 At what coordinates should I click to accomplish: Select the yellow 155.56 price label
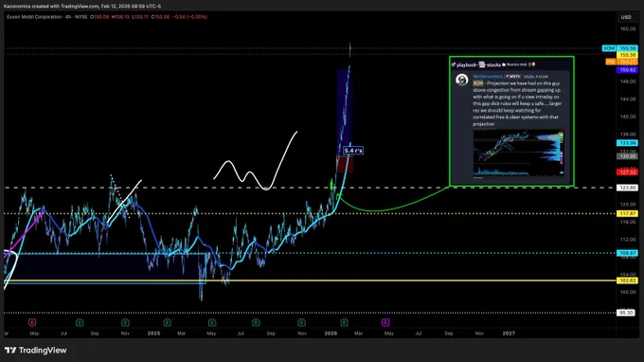point(628,55)
